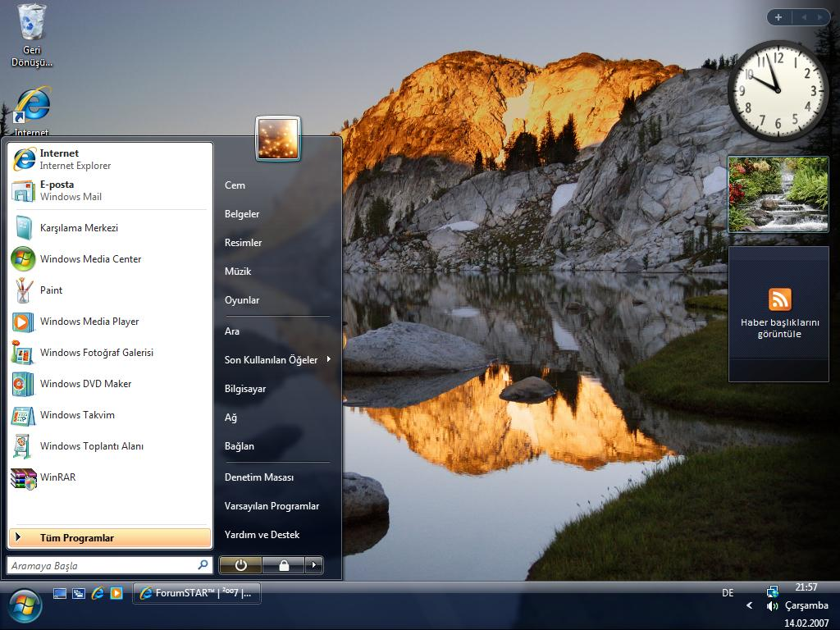Open Windows Mail E-posta entry

(110, 190)
